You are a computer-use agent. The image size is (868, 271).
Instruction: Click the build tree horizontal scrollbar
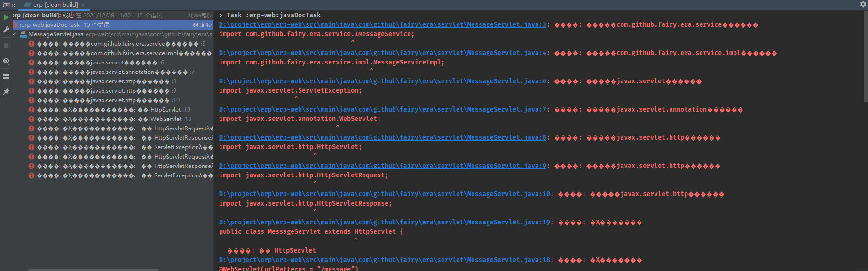click(93, 270)
